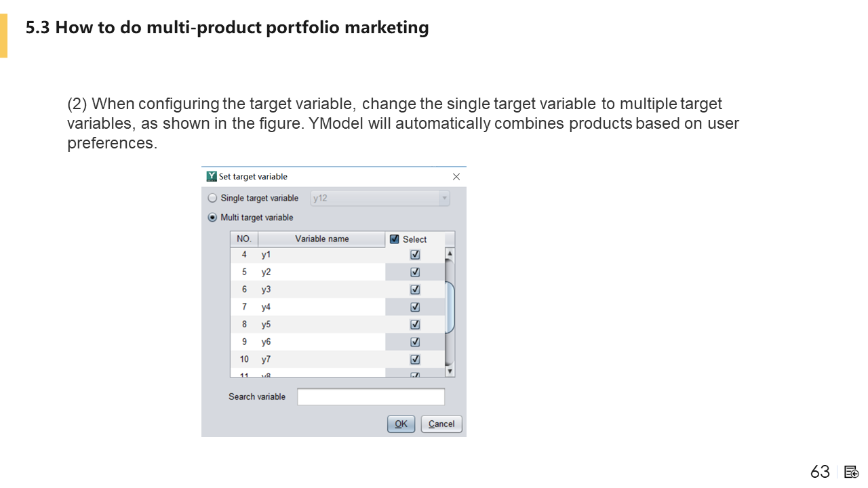Uncheck the y5 variable checkbox
The height and width of the screenshot is (488, 868).
415,325
